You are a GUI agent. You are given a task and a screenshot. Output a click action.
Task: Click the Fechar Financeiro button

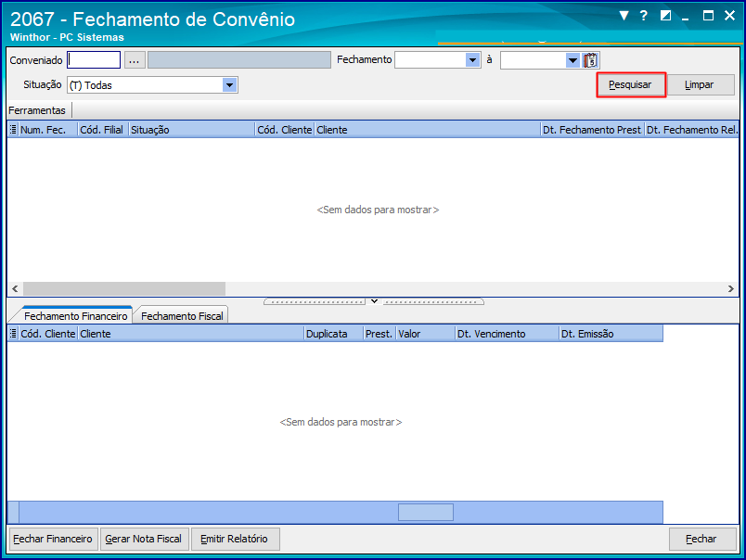(x=53, y=539)
